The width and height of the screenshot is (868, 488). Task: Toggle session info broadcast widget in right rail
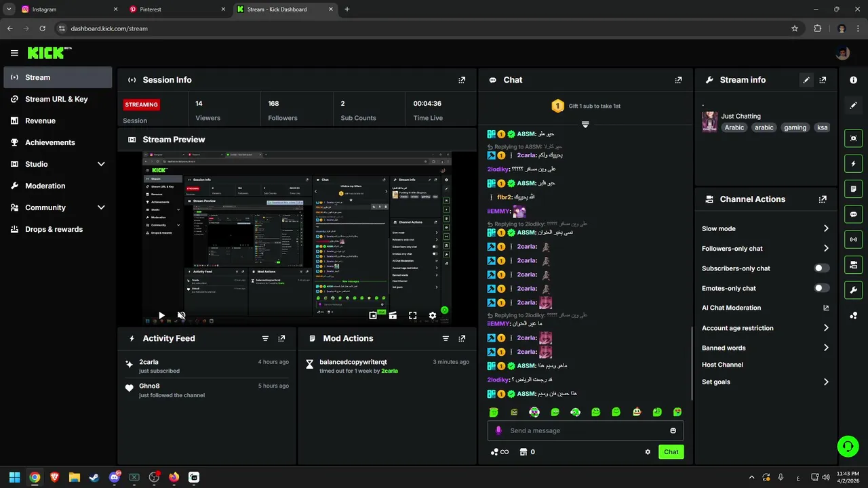(x=853, y=239)
